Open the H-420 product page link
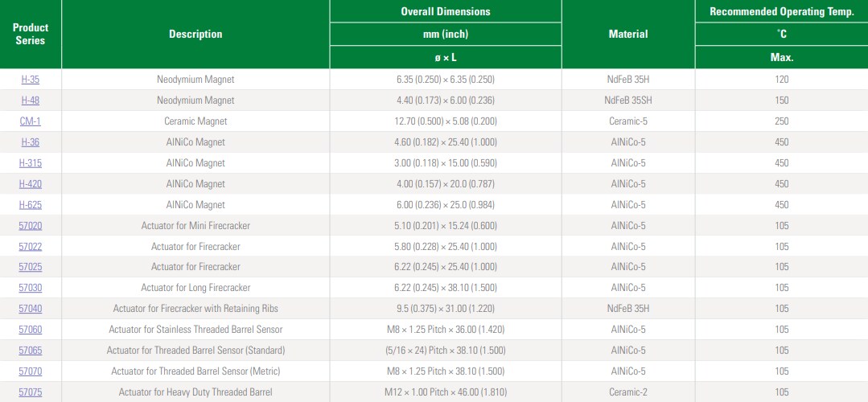868x402 pixels. [x=30, y=184]
